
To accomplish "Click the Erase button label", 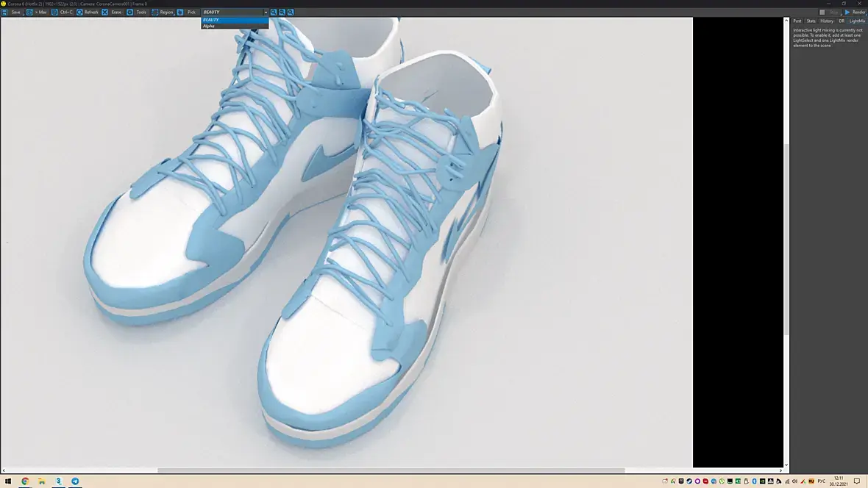I will tap(116, 12).
